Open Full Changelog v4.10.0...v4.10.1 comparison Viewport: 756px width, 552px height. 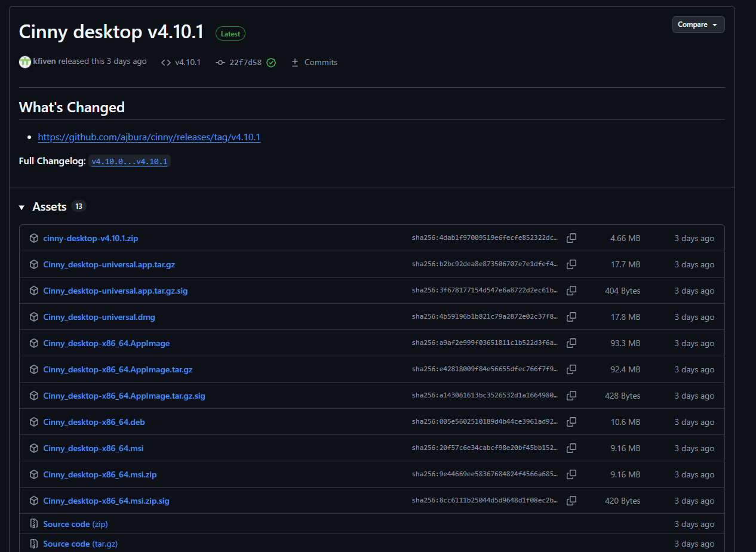130,161
